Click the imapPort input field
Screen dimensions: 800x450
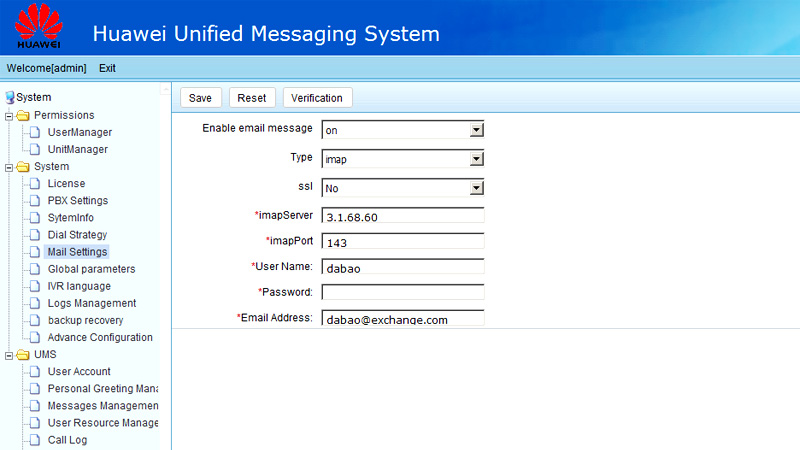click(403, 241)
